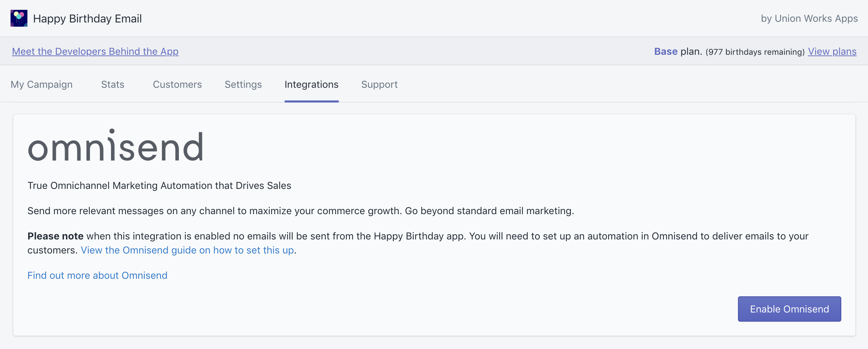Viewport: 868px width, 349px height.
Task: Follow Find out more about Omnisend link
Action: (97, 276)
